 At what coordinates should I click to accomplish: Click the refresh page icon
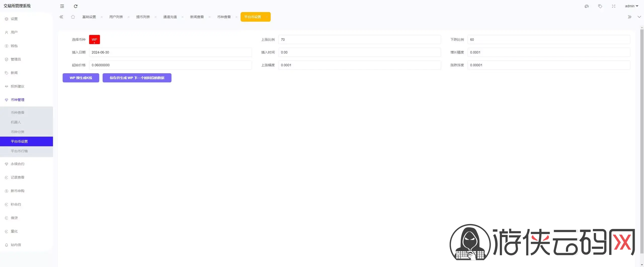click(x=75, y=6)
